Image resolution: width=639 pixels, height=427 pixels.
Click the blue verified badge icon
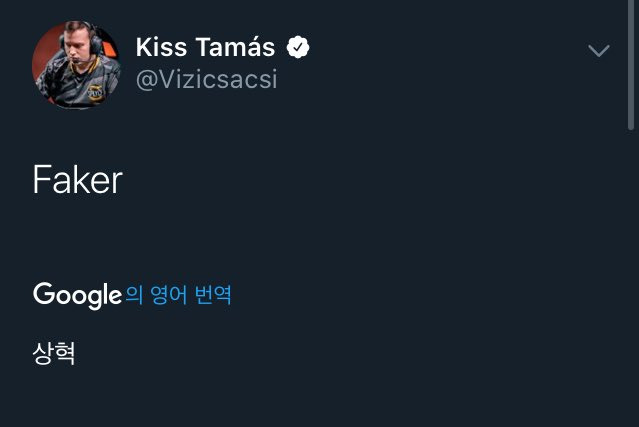pos(298,47)
